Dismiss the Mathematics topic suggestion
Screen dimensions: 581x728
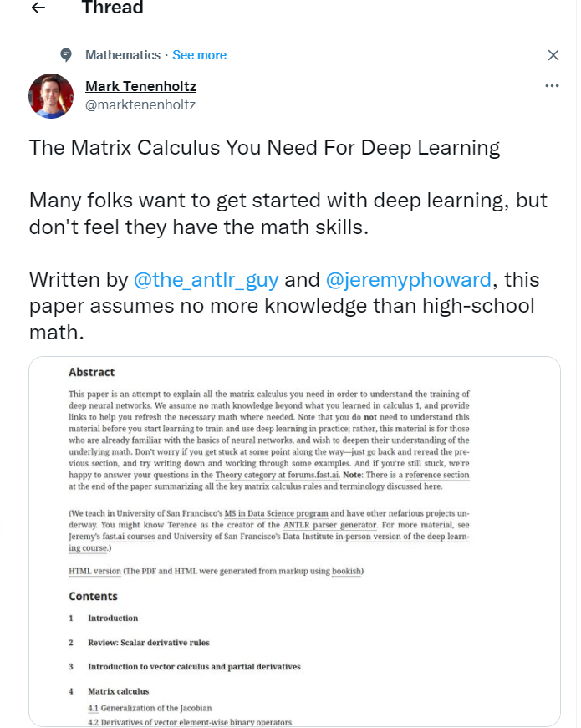[553, 55]
